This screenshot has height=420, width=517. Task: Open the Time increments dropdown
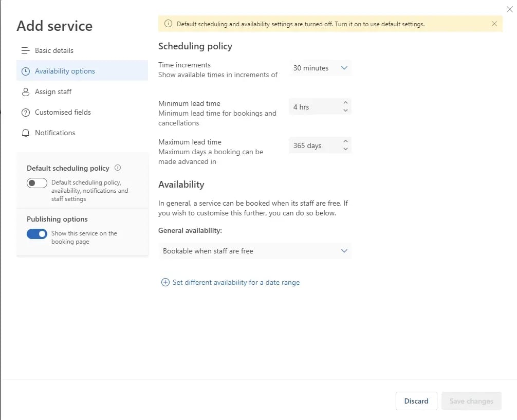point(320,67)
